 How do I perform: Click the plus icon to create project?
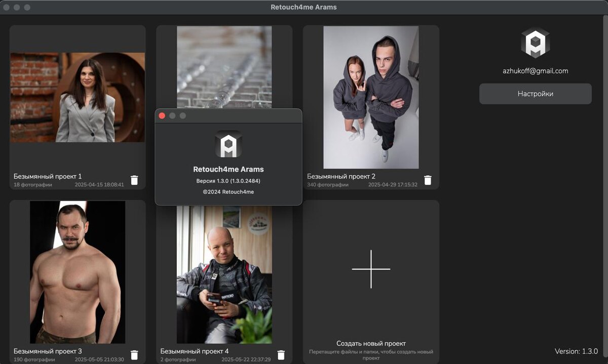click(x=371, y=269)
